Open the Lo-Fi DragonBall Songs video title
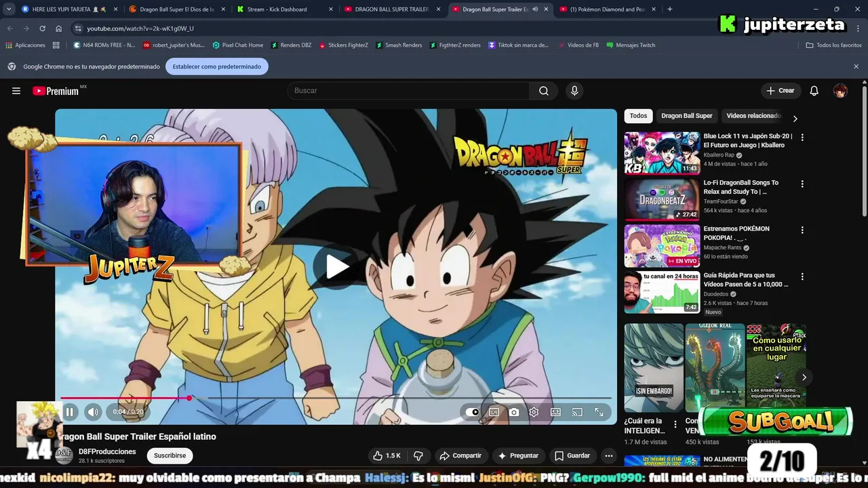Viewport: 868px width, 488px height. tap(742, 187)
